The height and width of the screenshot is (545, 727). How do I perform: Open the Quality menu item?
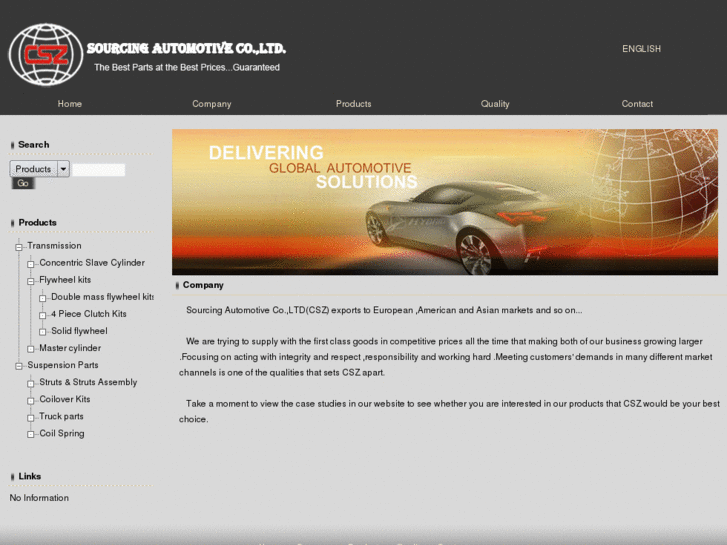tap(495, 104)
